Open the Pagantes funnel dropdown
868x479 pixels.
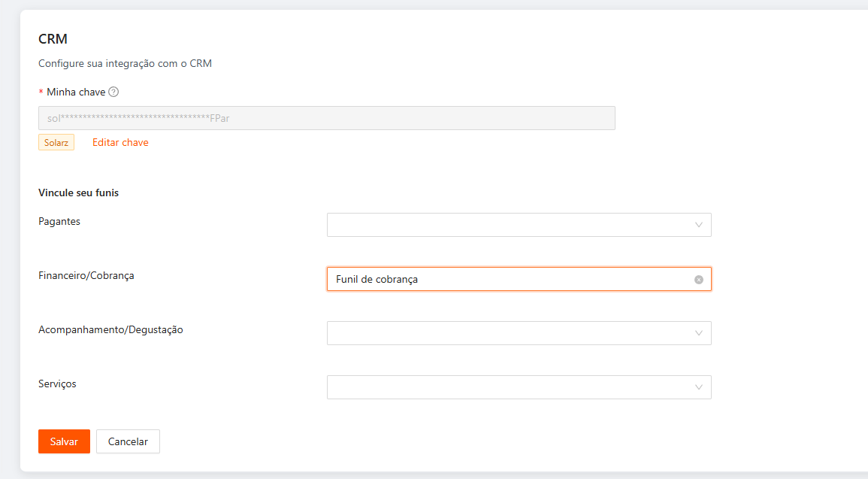coord(511,225)
